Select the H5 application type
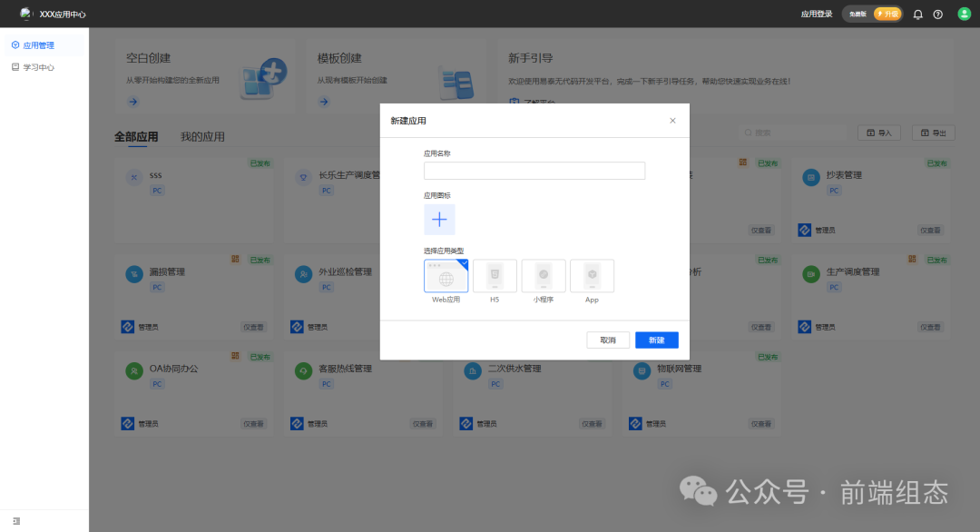The width and height of the screenshot is (980, 532). click(495, 276)
